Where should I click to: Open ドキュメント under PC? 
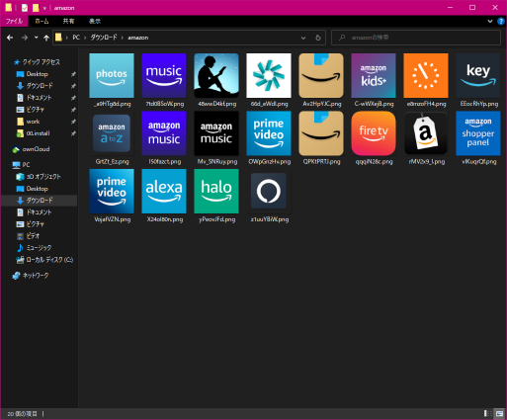click(39, 212)
